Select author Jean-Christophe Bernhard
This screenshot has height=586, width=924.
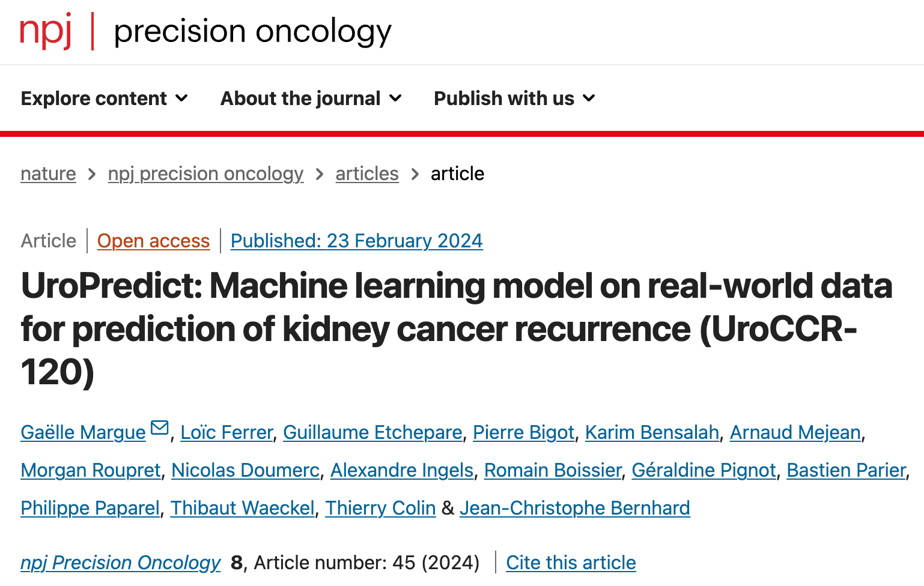click(x=574, y=508)
